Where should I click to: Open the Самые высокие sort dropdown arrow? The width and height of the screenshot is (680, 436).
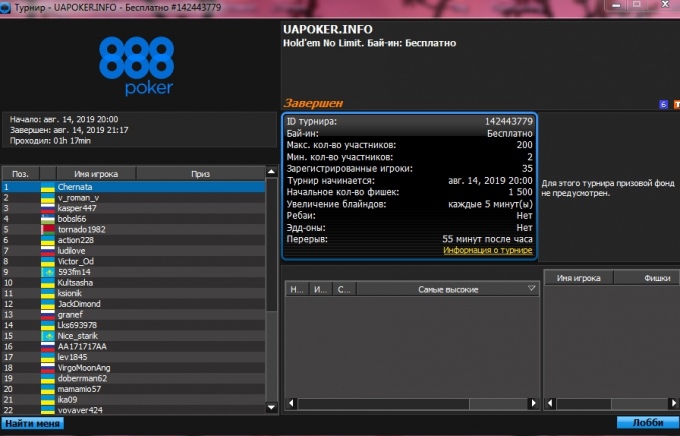531,288
